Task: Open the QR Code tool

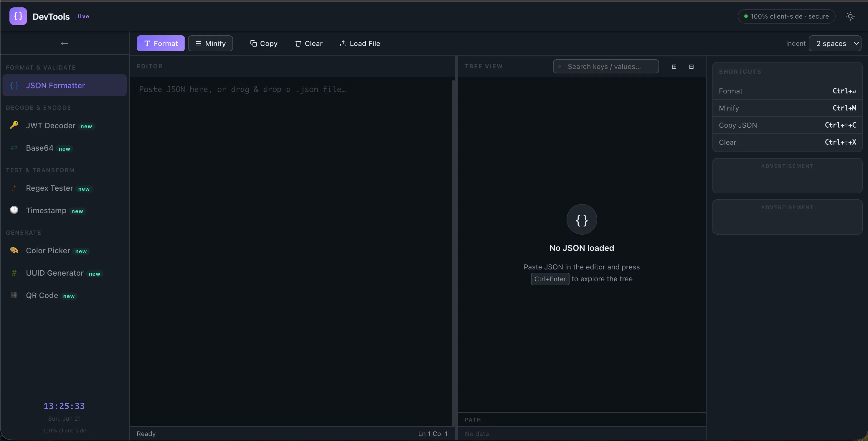Action: (64, 295)
